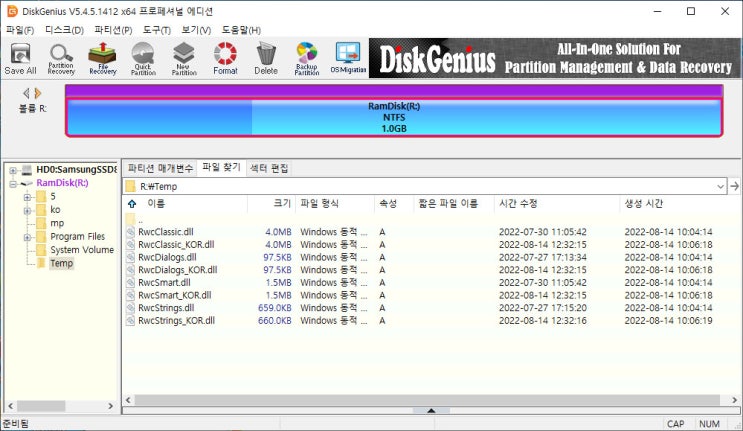Select RwcClassic_KOR.dll file

[176, 245]
